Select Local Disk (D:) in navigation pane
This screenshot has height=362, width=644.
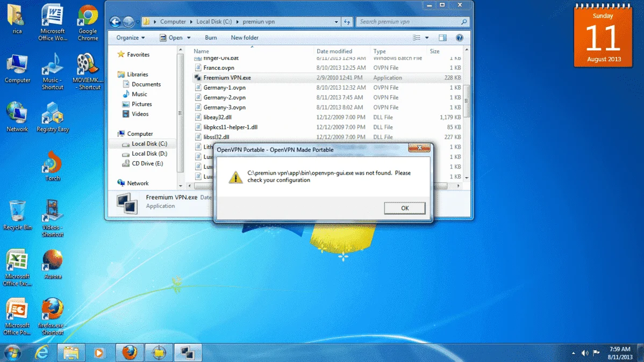coord(149,154)
